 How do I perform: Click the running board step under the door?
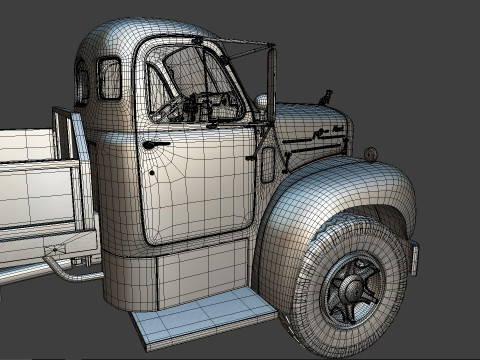click(x=204, y=318)
